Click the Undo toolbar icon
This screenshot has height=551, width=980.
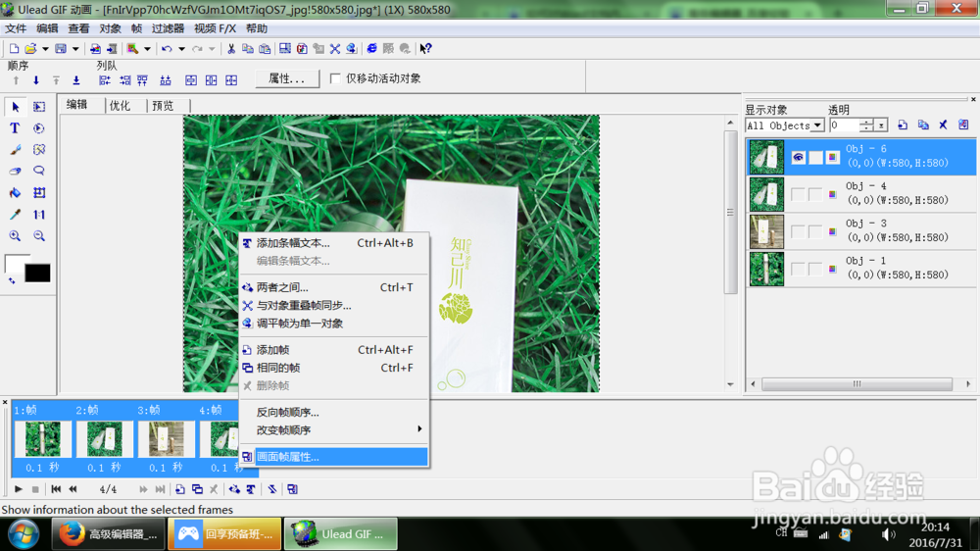coord(167,49)
